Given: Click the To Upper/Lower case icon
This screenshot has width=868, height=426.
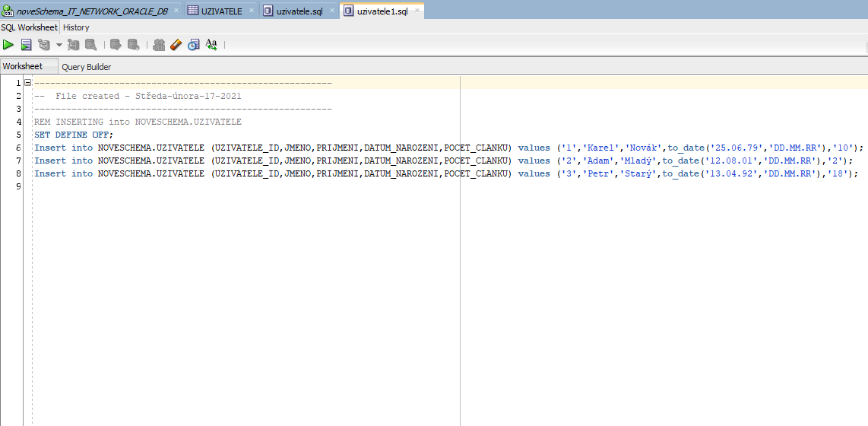Looking at the screenshot, I should click(211, 45).
